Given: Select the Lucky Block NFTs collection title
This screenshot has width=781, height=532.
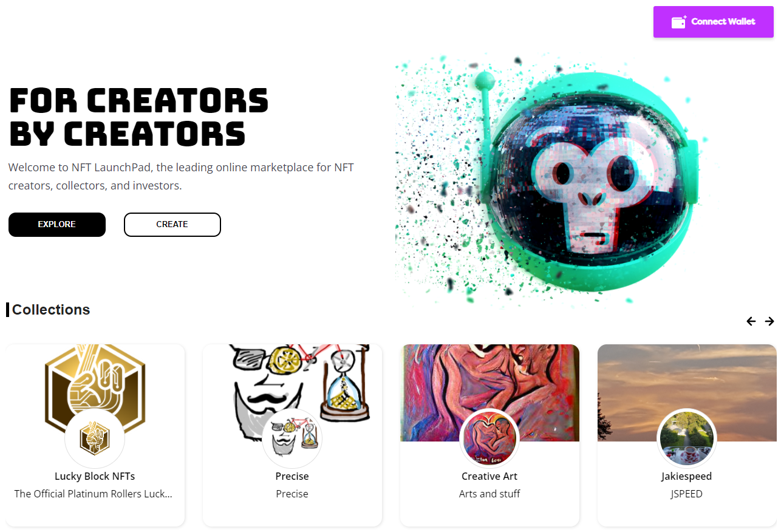Looking at the screenshot, I should pos(95,476).
